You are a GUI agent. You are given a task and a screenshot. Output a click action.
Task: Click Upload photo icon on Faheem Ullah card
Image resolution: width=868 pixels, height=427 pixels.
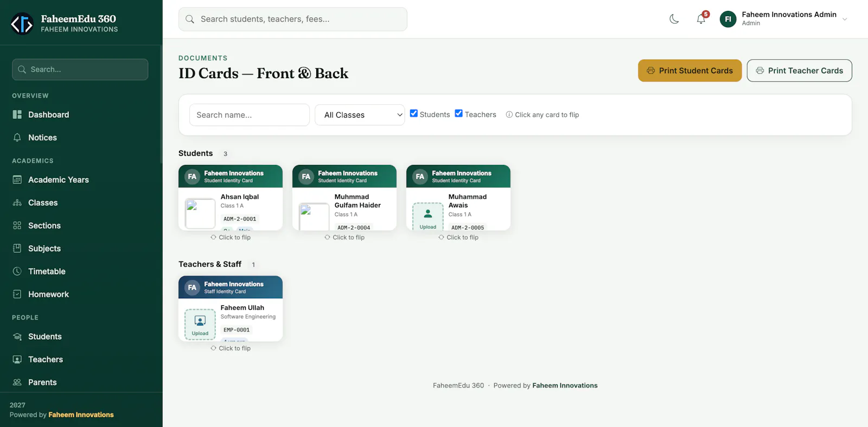pyautogui.click(x=200, y=320)
